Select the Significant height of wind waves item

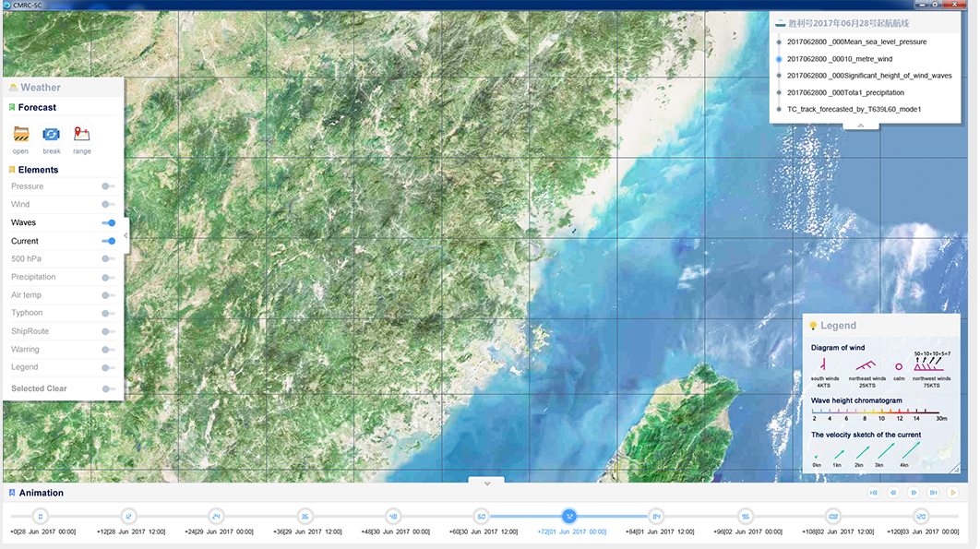[x=868, y=76]
